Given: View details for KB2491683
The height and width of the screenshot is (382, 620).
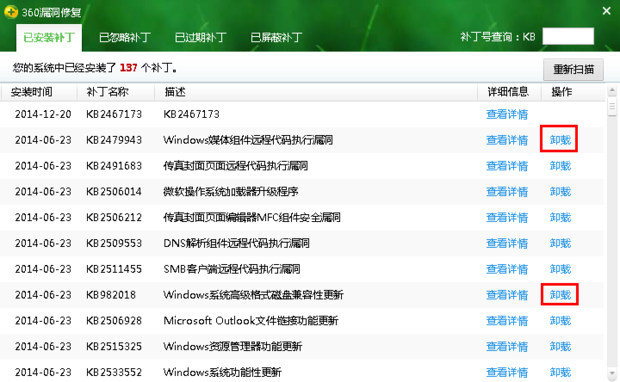Looking at the screenshot, I should (x=507, y=166).
